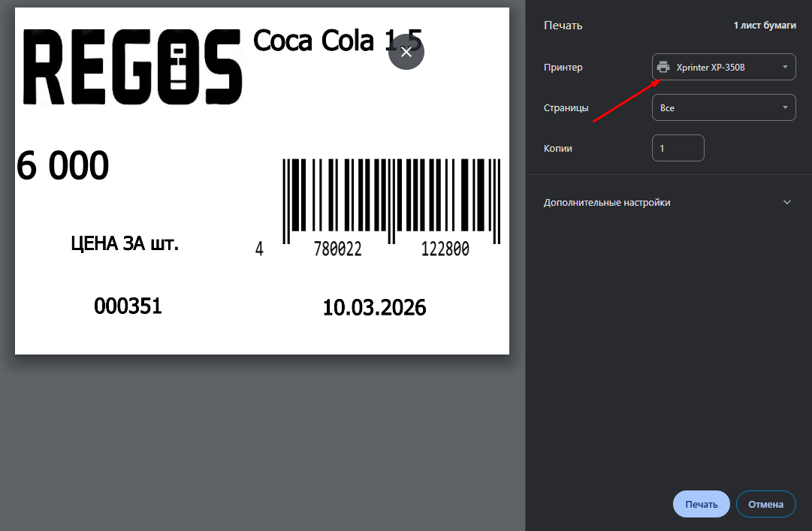Open the printer dropdown arrow
812x531 pixels.
785,68
